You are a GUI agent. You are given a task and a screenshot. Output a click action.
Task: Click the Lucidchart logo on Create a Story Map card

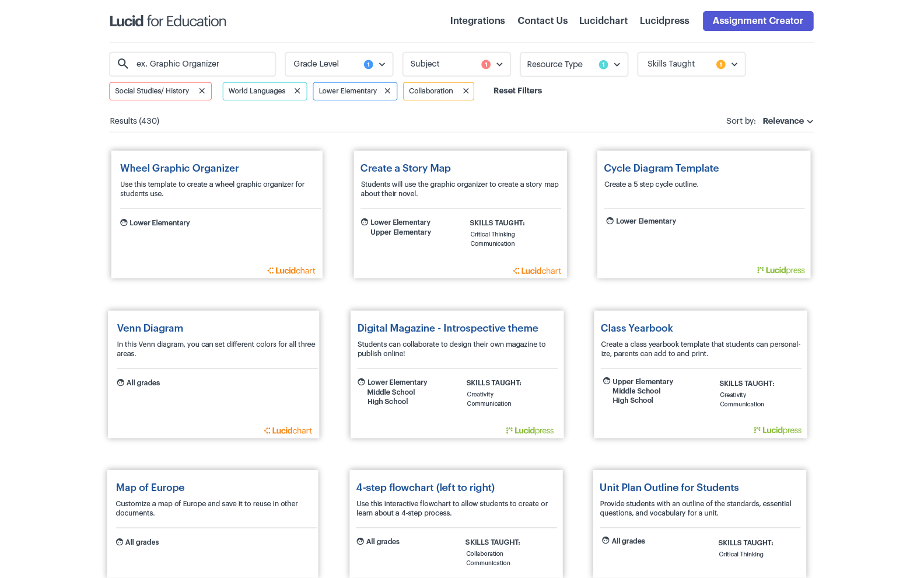coord(537,271)
